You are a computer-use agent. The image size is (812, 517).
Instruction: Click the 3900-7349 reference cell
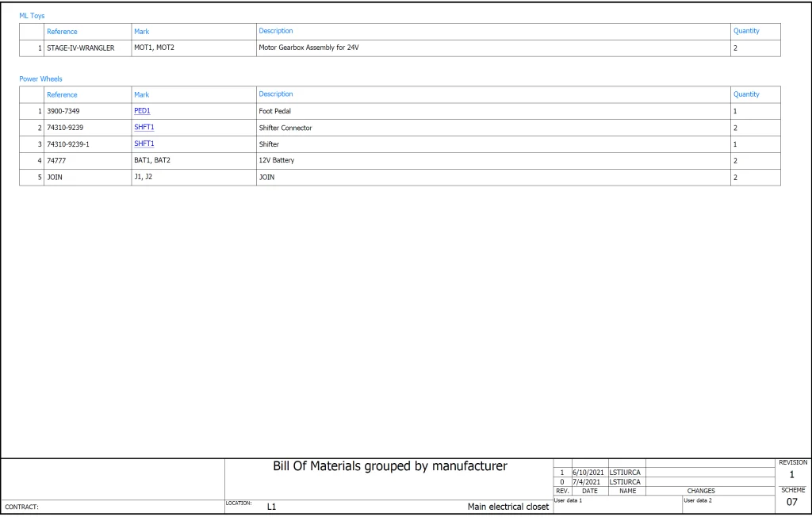[x=63, y=111]
